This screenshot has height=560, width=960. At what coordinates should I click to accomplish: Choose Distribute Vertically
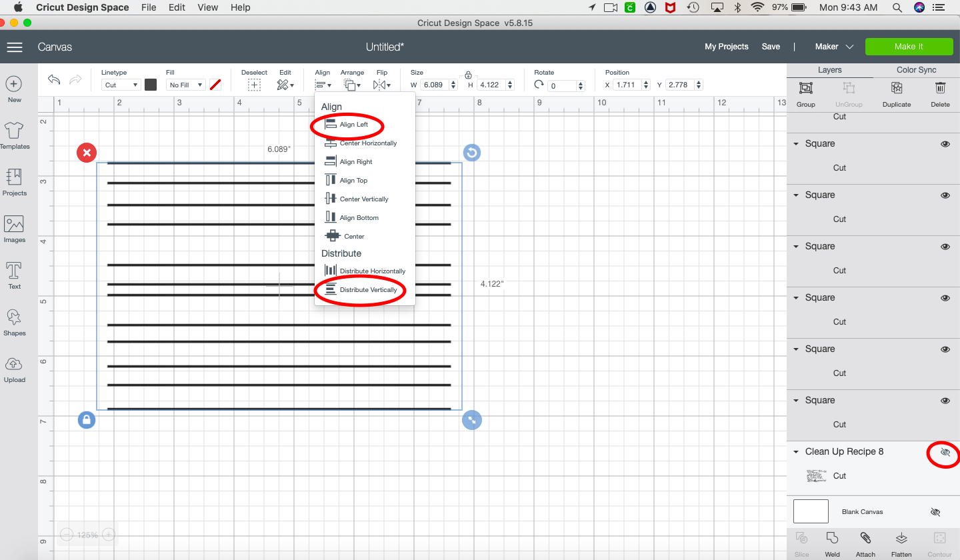point(361,290)
